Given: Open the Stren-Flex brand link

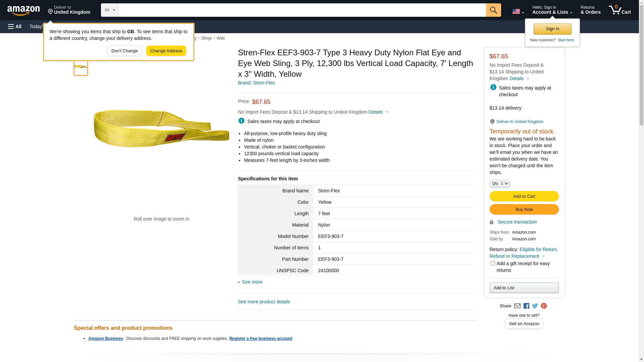Looking at the screenshot, I should pyautogui.click(x=256, y=83).
